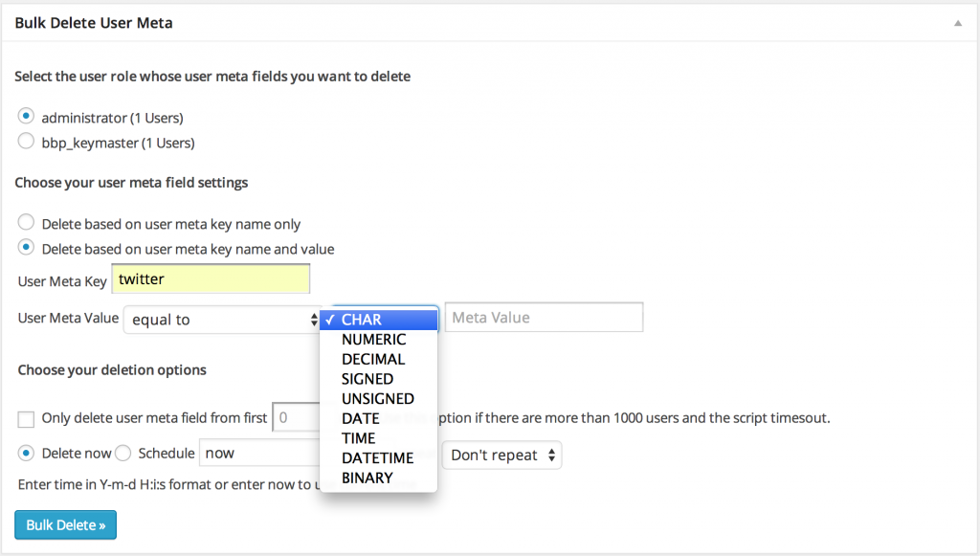Choose the DATE data type
The image size is (980, 556).
pyautogui.click(x=360, y=418)
